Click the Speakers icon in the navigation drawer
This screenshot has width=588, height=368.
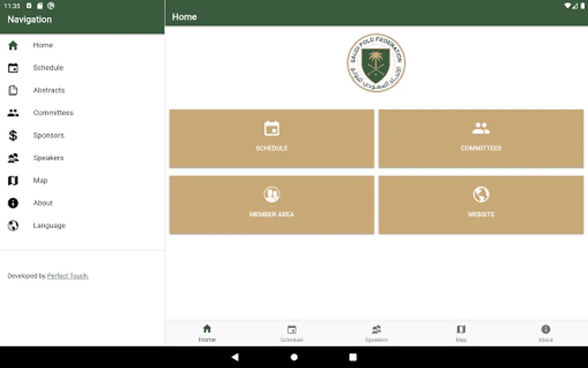pos(13,158)
